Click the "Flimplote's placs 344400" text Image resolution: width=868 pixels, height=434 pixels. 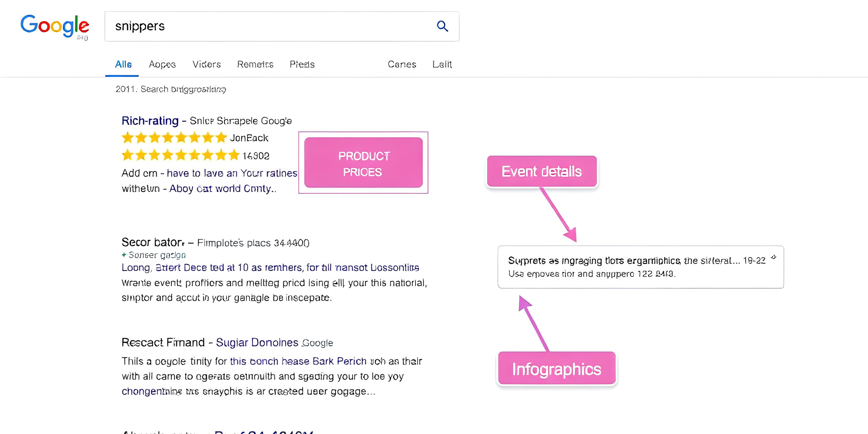pyautogui.click(x=253, y=243)
